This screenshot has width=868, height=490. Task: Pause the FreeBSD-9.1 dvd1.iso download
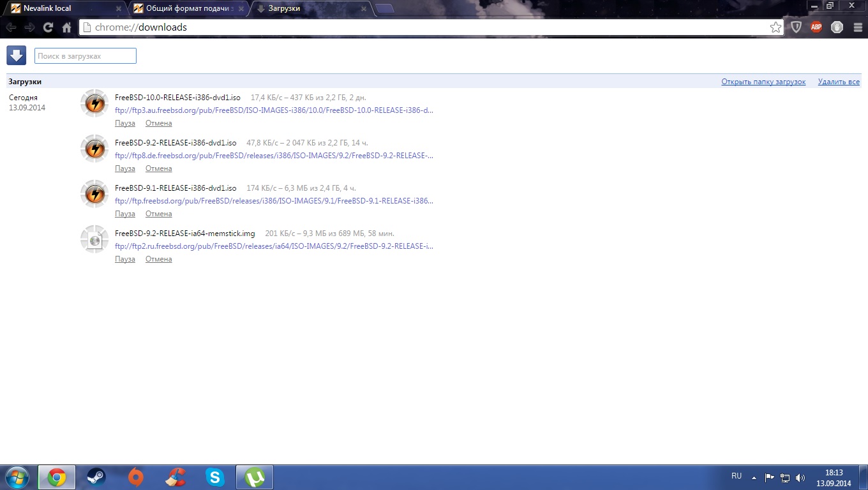[125, 214]
